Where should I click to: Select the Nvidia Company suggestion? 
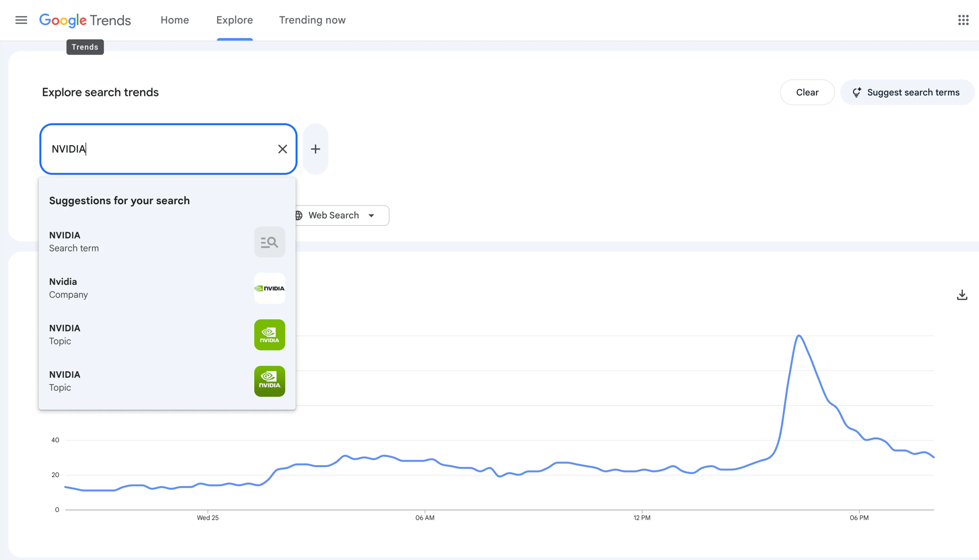(135, 288)
